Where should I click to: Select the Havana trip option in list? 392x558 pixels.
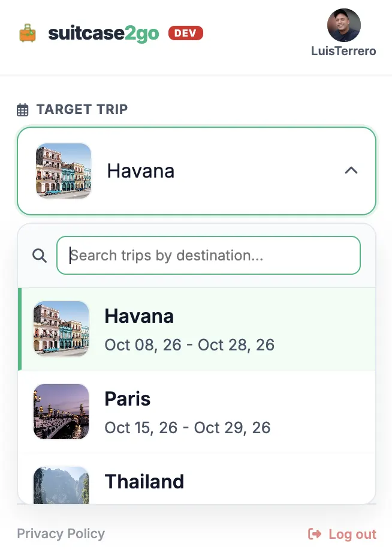click(197, 329)
